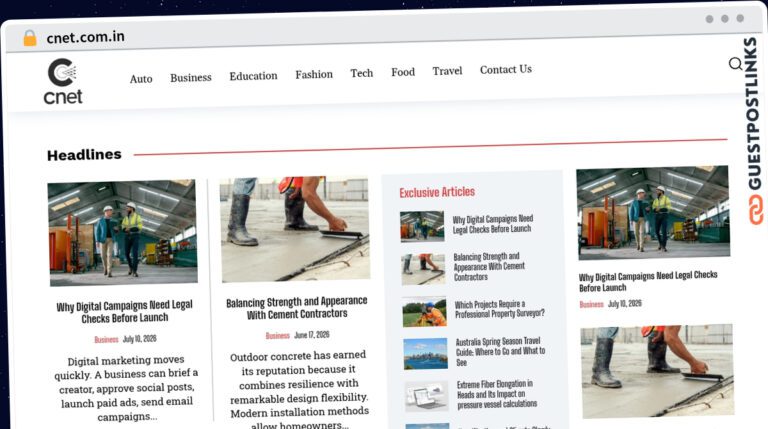Click surveyor thumbnail in Exclusive Articles

(425, 311)
